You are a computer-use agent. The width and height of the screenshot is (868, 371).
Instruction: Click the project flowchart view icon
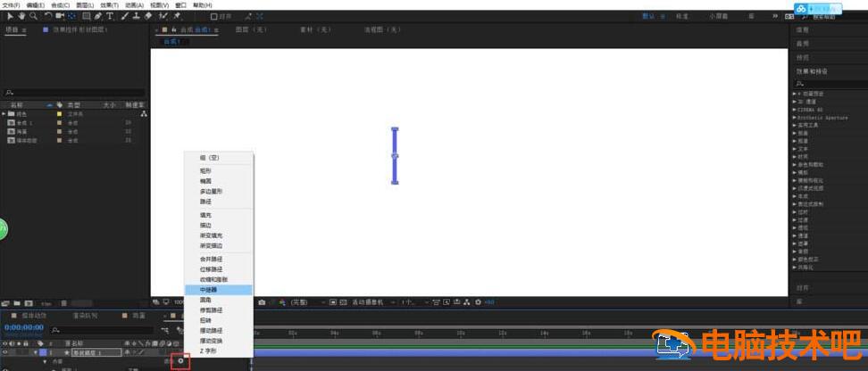click(144, 114)
